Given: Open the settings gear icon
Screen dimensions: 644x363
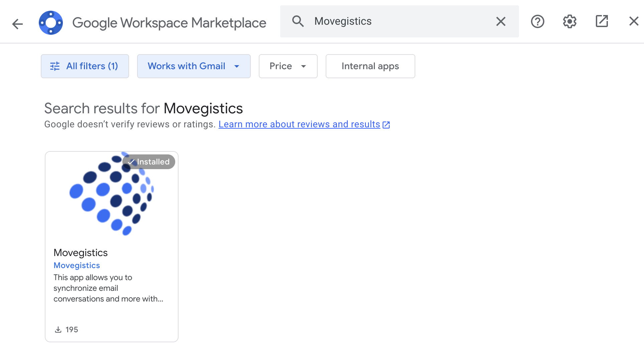Looking at the screenshot, I should [x=569, y=21].
